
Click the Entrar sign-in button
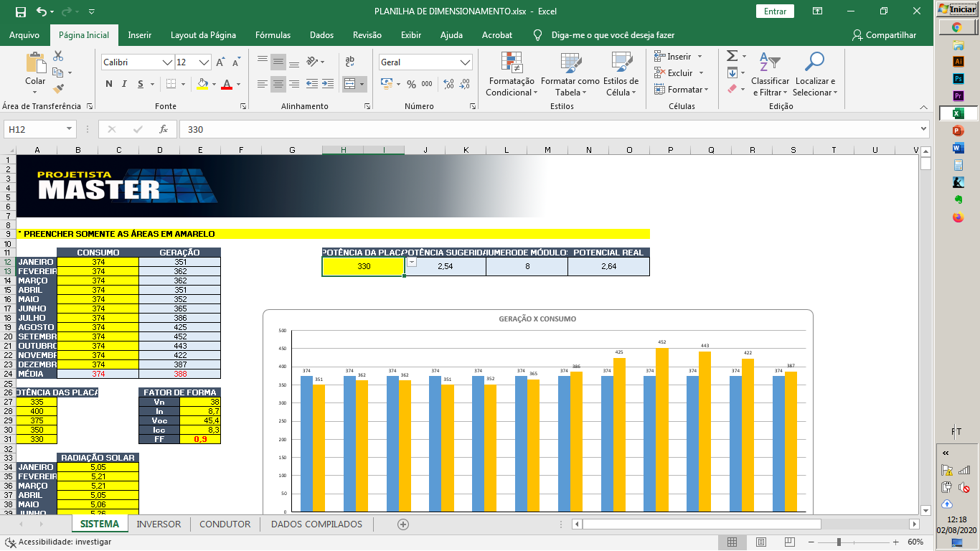[x=775, y=11]
